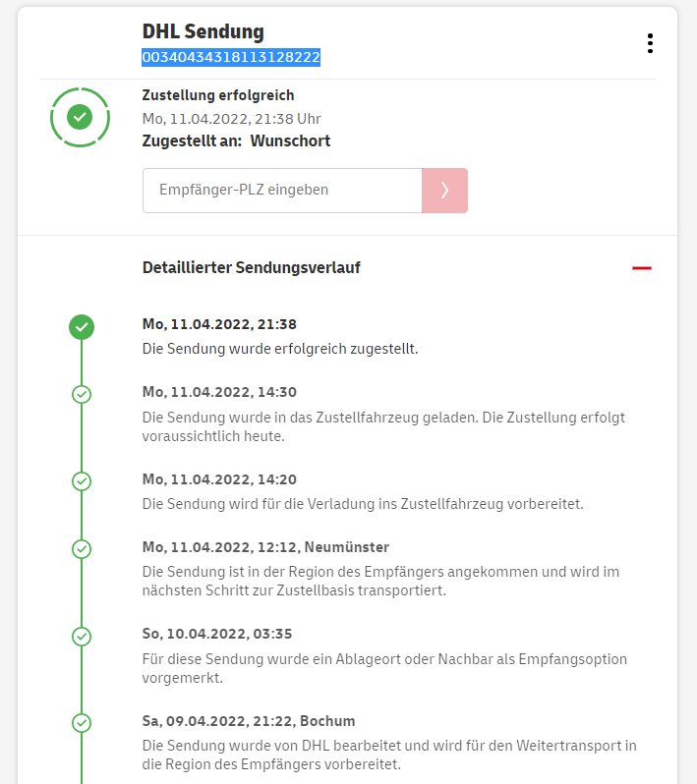This screenshot has width=697, height=784.
Task: Collapse details with the red minus icon
Action: pos(642,267)
